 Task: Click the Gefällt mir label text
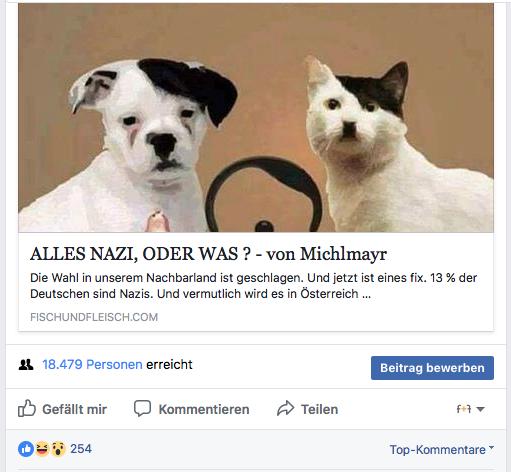75,409
